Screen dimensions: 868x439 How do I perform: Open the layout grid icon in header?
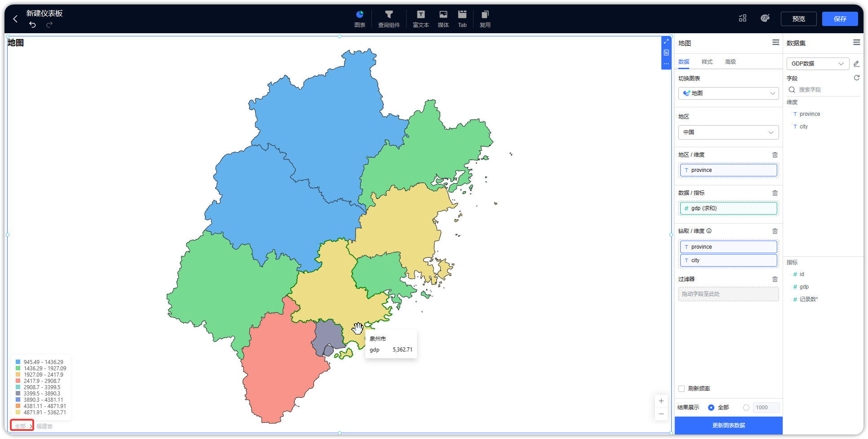coord(743,18)
